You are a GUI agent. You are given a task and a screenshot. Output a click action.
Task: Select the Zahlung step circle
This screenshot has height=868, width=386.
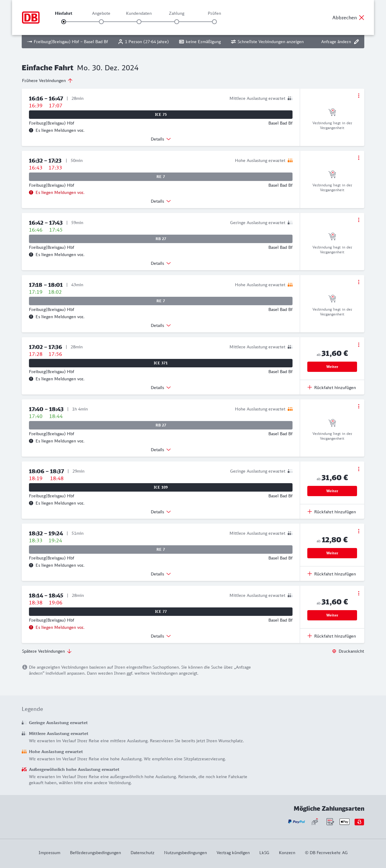coord(176,22)
